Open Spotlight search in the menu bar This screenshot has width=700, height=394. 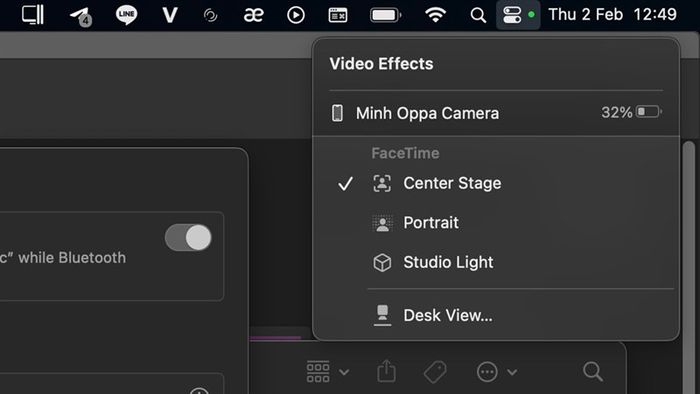478,15
